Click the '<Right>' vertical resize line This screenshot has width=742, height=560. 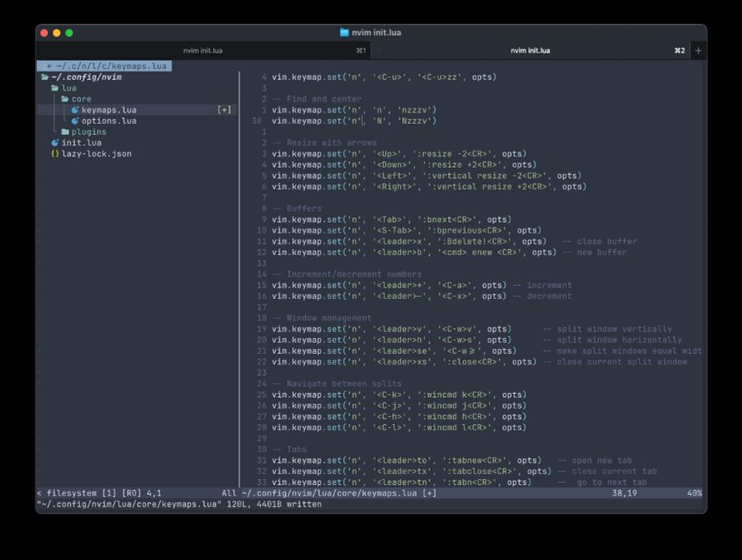coord(429,186)
